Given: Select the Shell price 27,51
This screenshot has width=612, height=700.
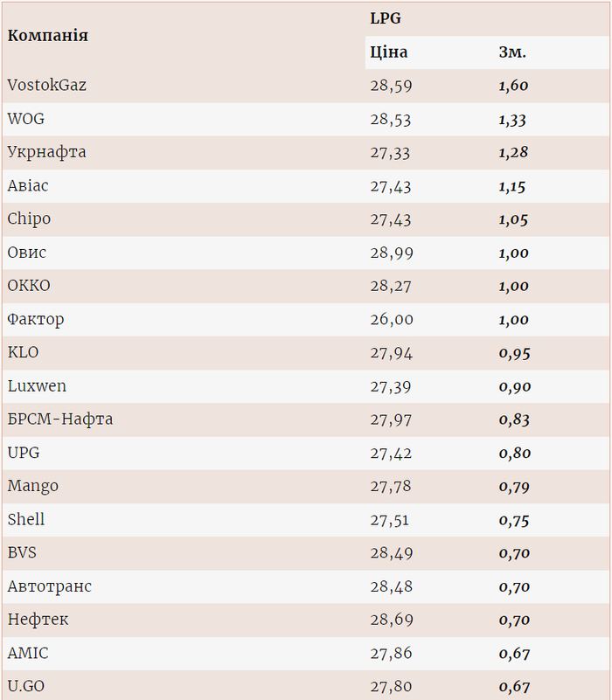Looking at the screenshot, I should pyautogui.click(x=392, y=520).
